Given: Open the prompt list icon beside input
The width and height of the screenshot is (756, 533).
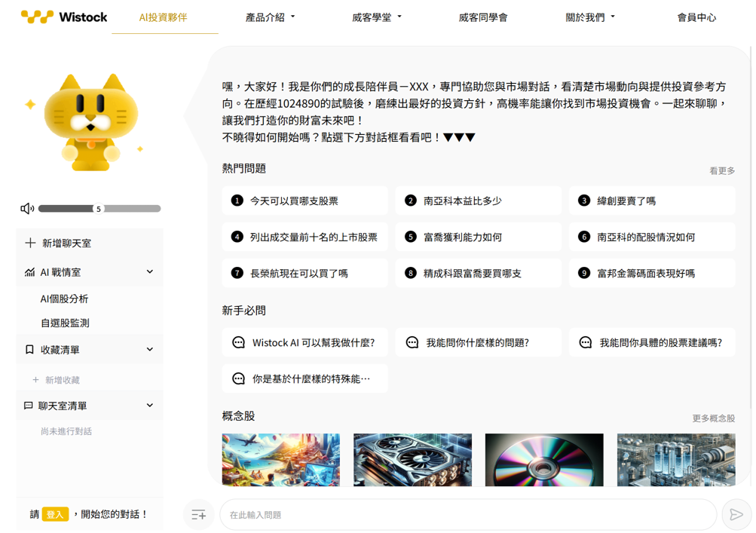Looking at the screenshot, I should [199, 515].
